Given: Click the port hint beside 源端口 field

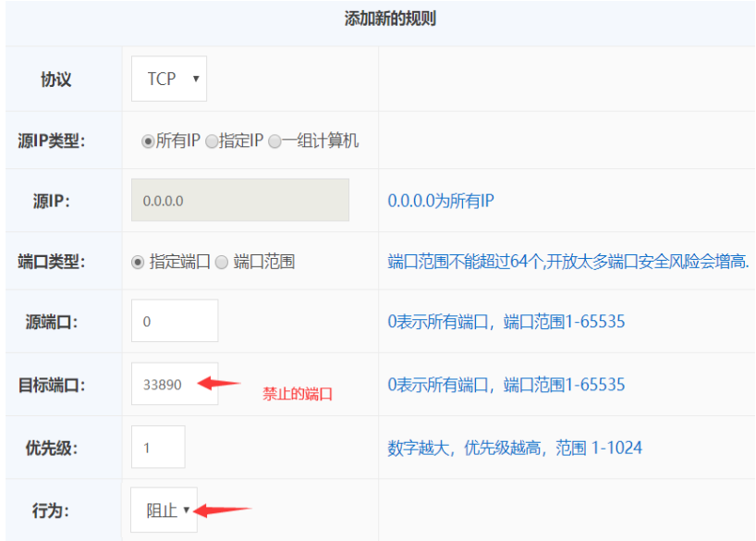Looking at the screenshot, I should coord(506,322).
